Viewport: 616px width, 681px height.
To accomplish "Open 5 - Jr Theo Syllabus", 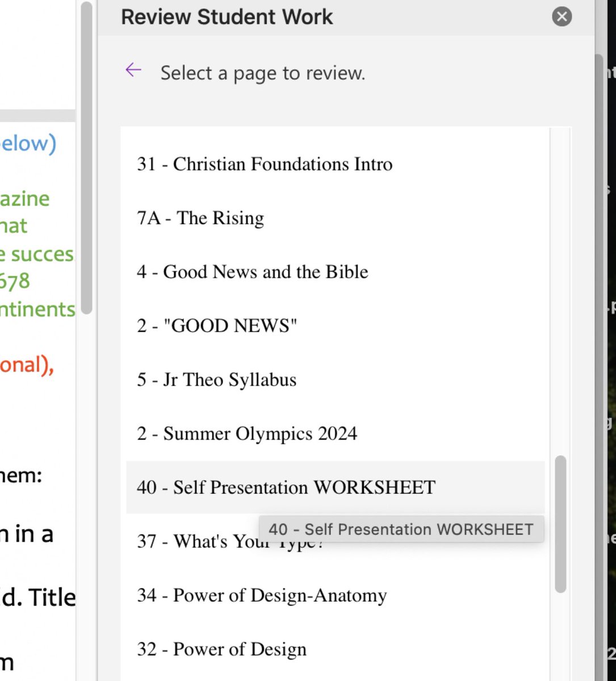I will click(335, 380).
